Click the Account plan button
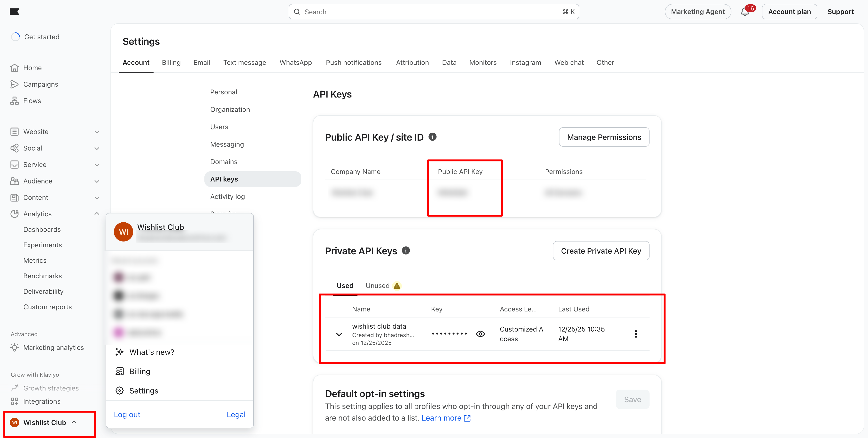 (790, 12)
